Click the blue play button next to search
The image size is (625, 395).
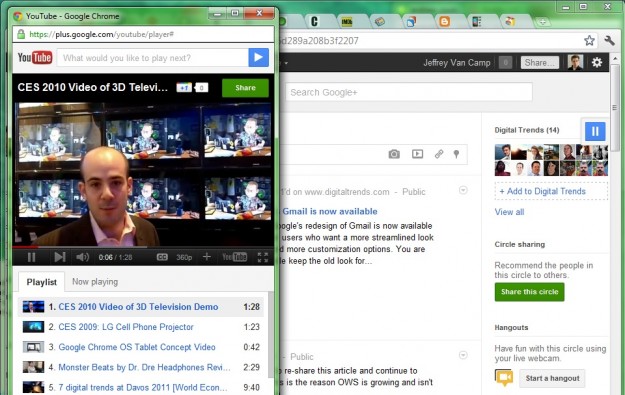(258, 58)
